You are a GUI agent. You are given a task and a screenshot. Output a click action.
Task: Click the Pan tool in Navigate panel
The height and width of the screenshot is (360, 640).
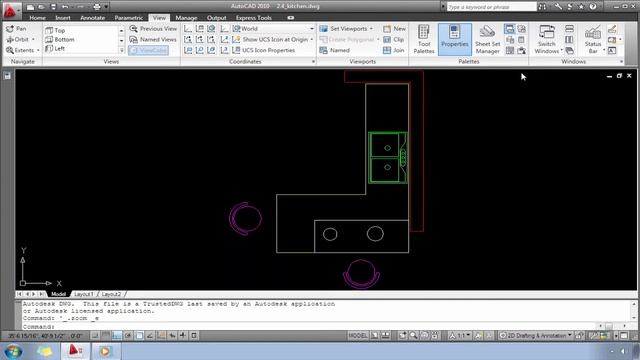16,29
